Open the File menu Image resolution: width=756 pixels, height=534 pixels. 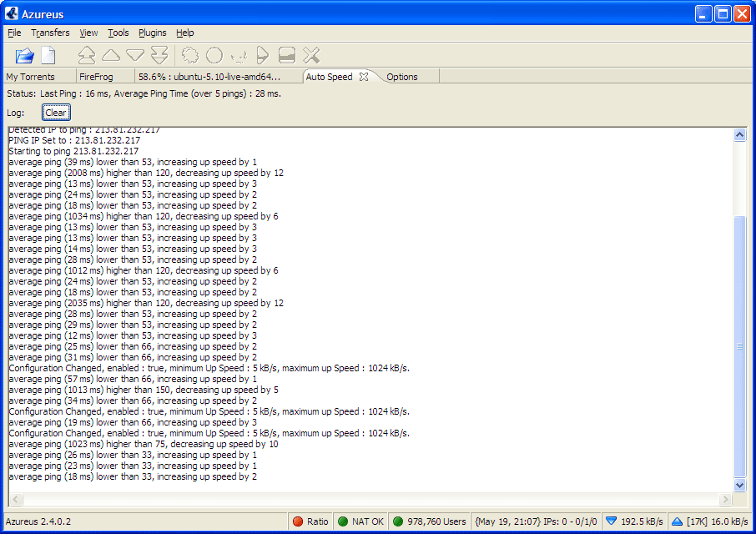pyautogui.click(x=14, y=33)
